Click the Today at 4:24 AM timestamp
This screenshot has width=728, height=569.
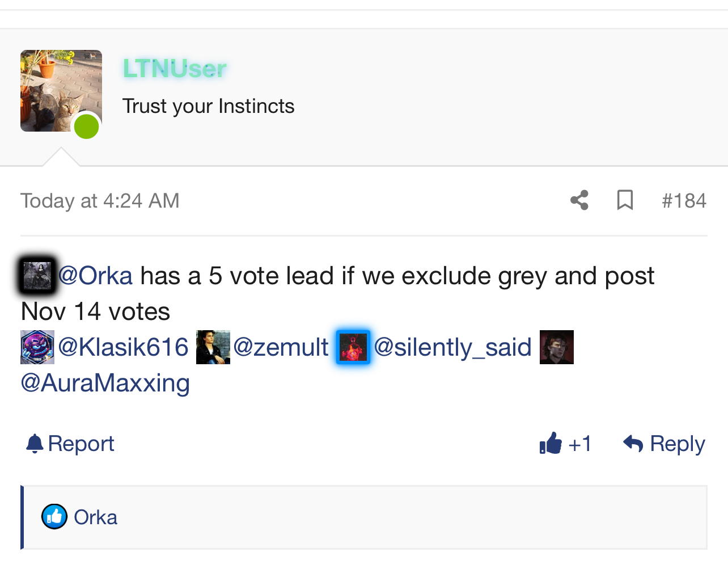coord(100,201)
